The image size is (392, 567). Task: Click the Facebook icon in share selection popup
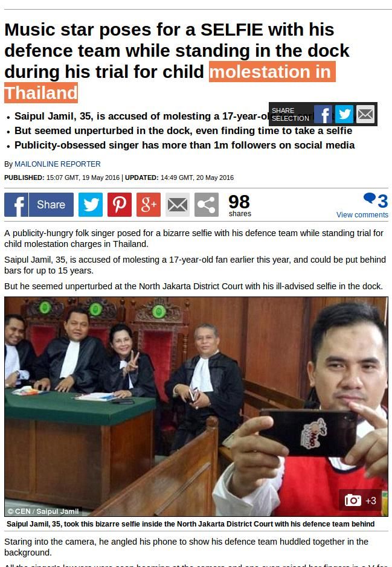coord(323,114)
